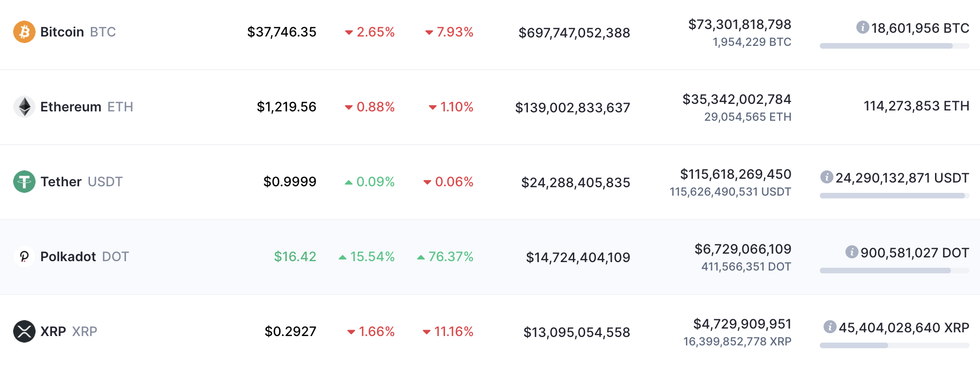Open info icon beside XRP circulating supply

coord(830,327)
